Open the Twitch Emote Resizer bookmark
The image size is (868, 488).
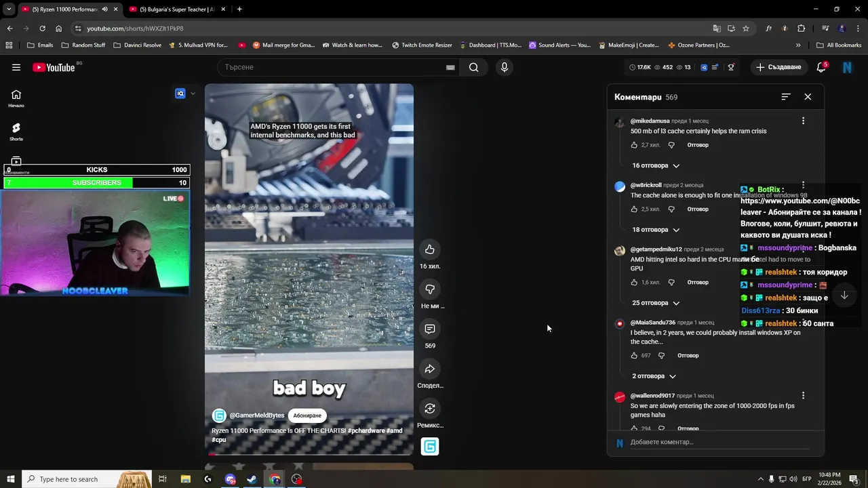422,45
